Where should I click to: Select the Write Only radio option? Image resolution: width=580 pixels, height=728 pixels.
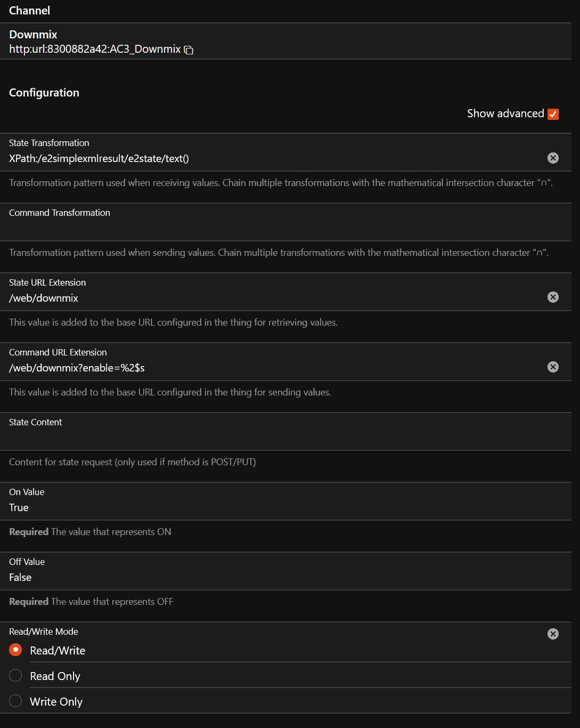(x=16, y=701)
